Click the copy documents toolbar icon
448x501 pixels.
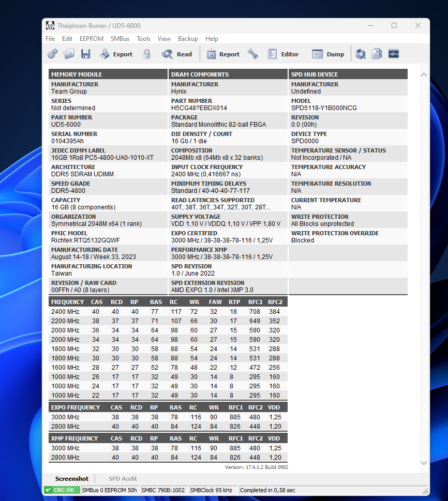pyautogui.click(x=377, y=54)
